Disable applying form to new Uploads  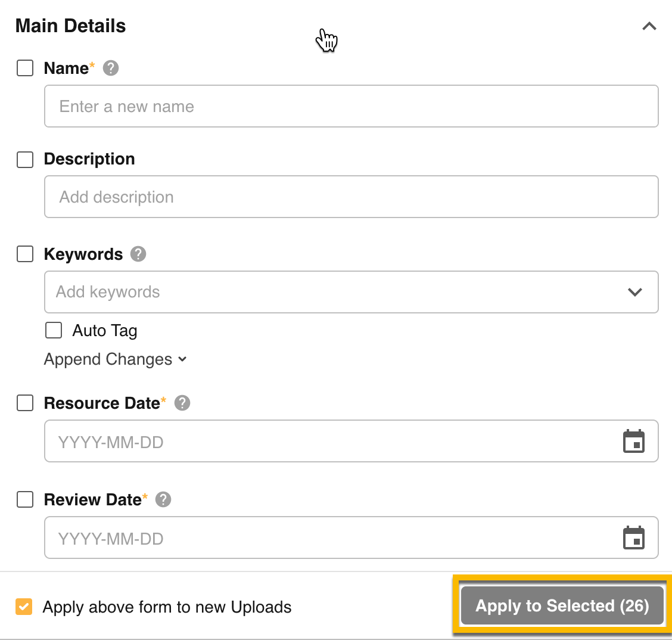pyautogui.click(x=23, y=607)
